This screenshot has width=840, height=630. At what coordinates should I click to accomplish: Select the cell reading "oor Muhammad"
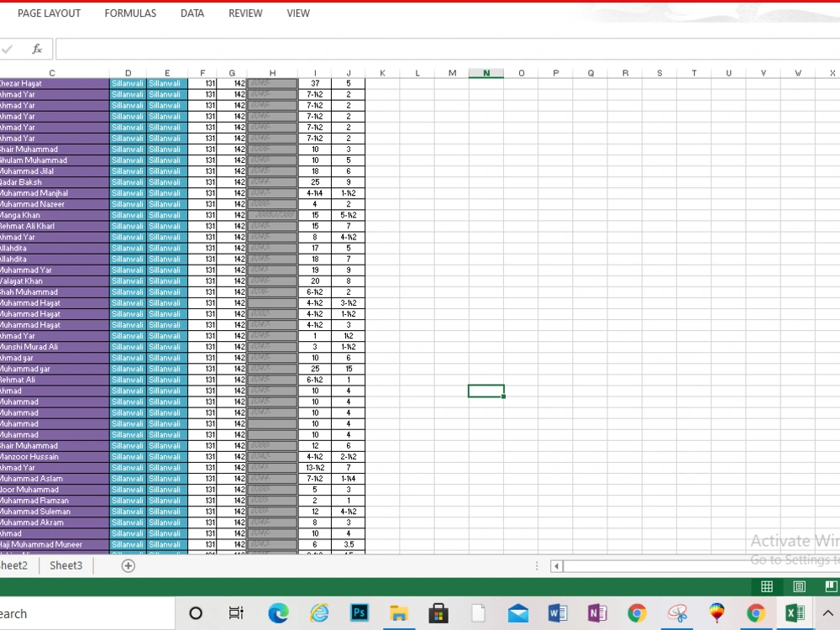tap(55, 490)
